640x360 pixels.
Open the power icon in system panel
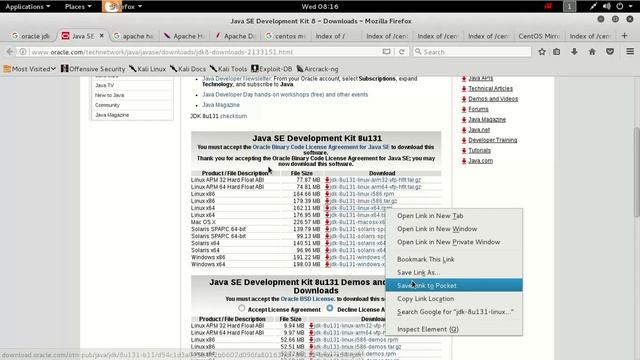coord(620,6)
